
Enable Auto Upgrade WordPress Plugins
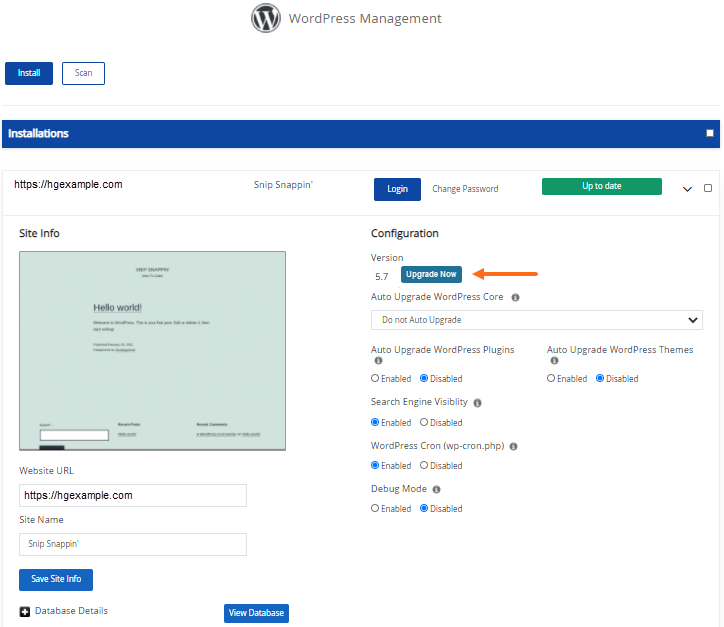point(375,378)
